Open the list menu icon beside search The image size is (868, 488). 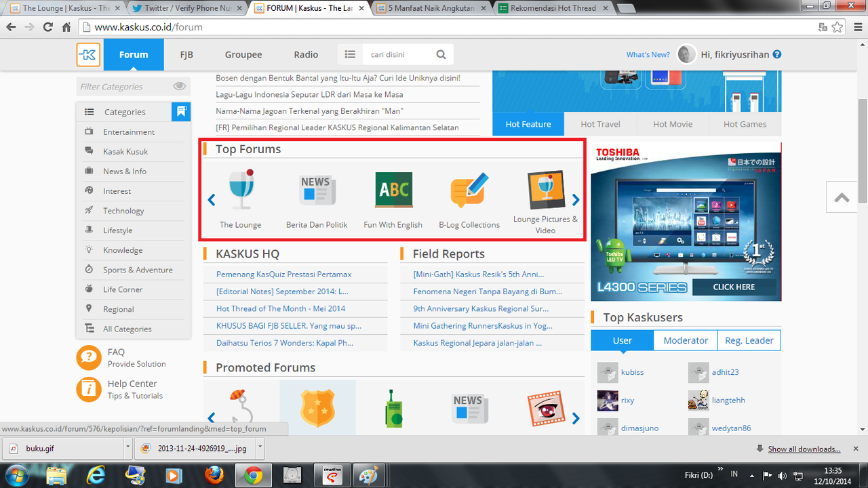350,55
